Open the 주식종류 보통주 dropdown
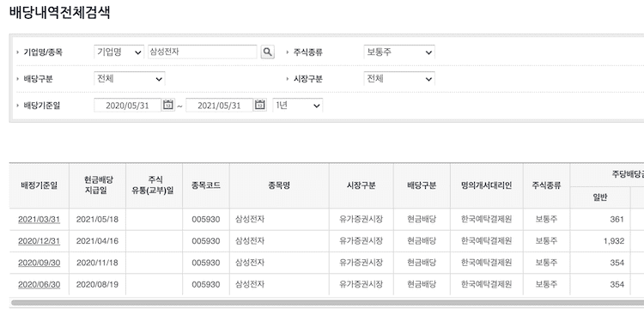Viewport: 644px width, 309px height. [x=399, y=52]
